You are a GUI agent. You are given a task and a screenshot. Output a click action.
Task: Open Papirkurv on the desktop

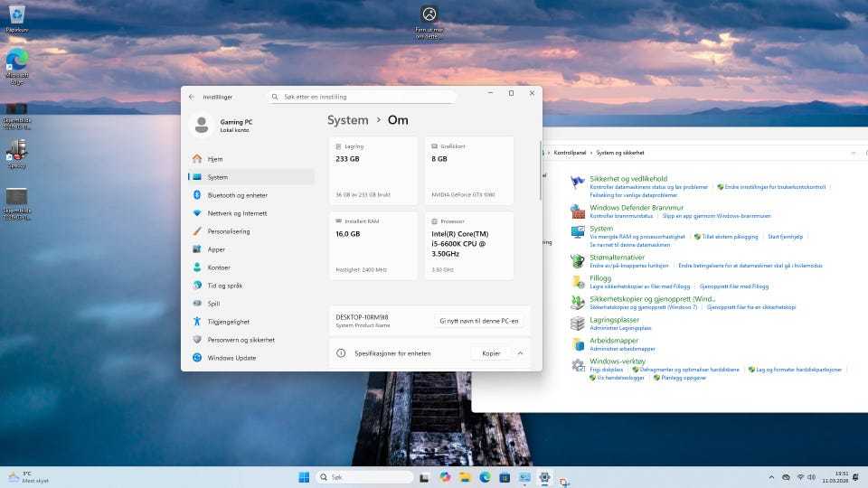click(16, 14)
